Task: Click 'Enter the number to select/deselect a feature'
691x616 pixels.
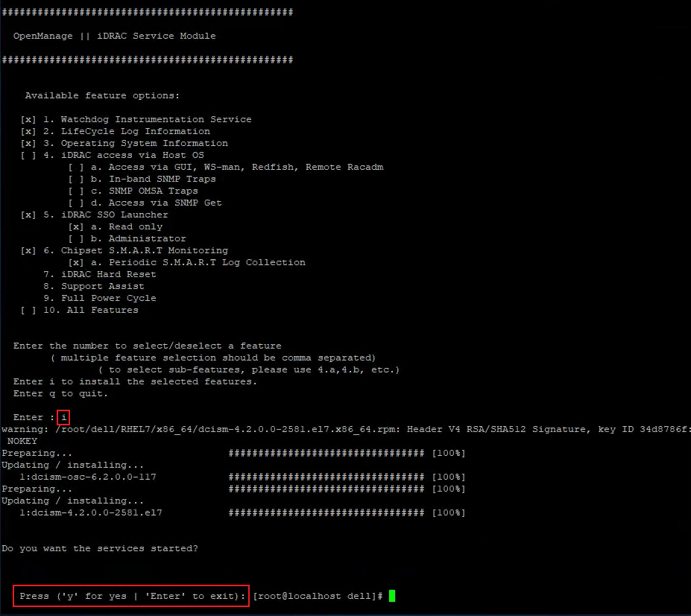Action: pyautogui.click(x=147, y=346)
